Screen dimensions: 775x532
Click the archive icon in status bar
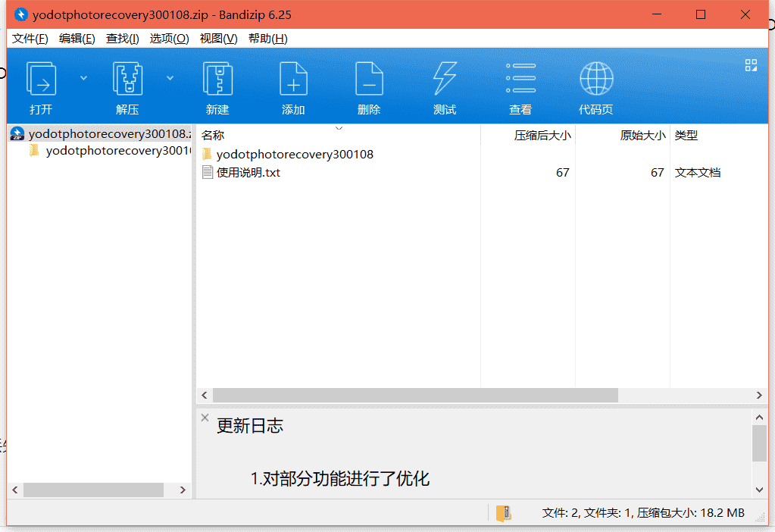point(503,513)
